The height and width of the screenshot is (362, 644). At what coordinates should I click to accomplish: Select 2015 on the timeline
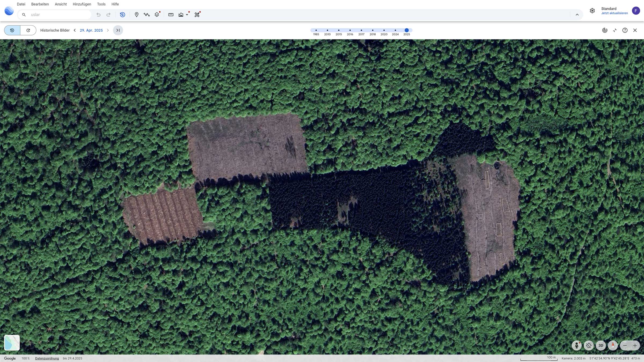tap(339, 30)
